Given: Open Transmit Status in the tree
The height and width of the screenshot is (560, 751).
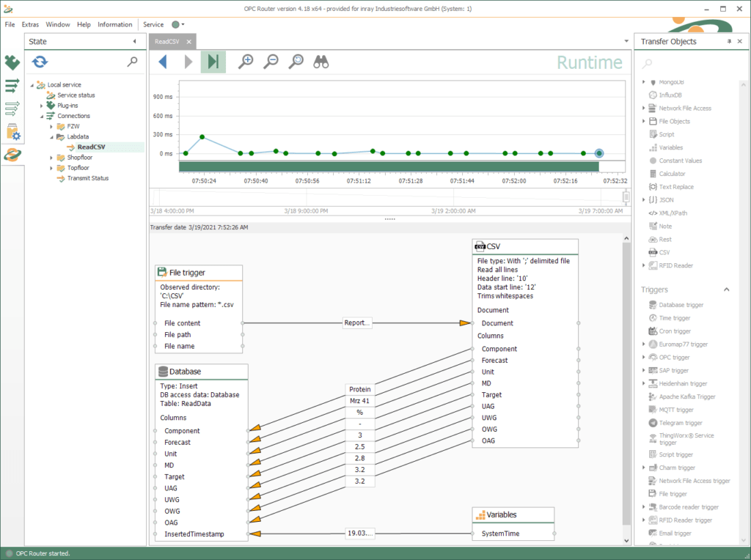Looking at the screenshot, I should point(87,178).
